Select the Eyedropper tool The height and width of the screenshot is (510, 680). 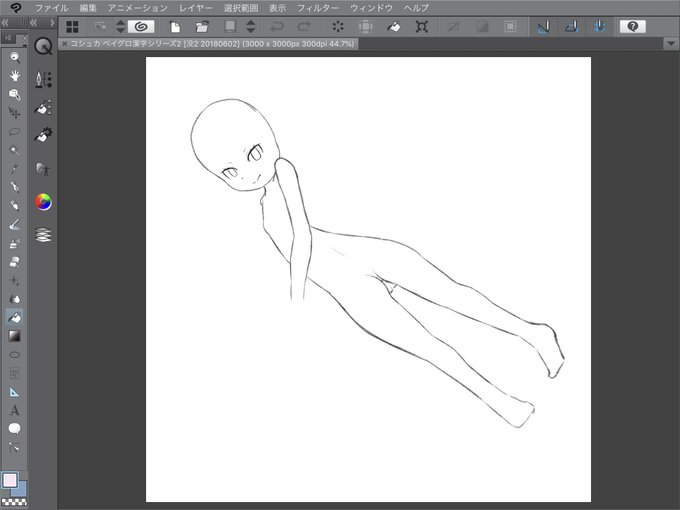click(x=14, y=169)
